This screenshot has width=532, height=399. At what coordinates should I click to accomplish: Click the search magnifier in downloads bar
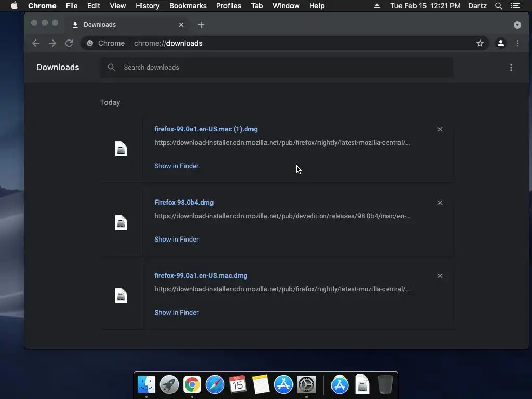click(111, 67)
